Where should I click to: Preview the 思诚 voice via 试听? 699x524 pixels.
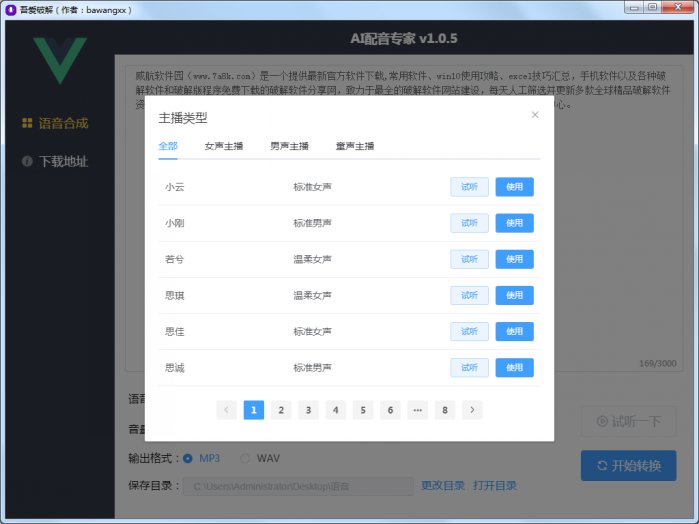[469, 367]
